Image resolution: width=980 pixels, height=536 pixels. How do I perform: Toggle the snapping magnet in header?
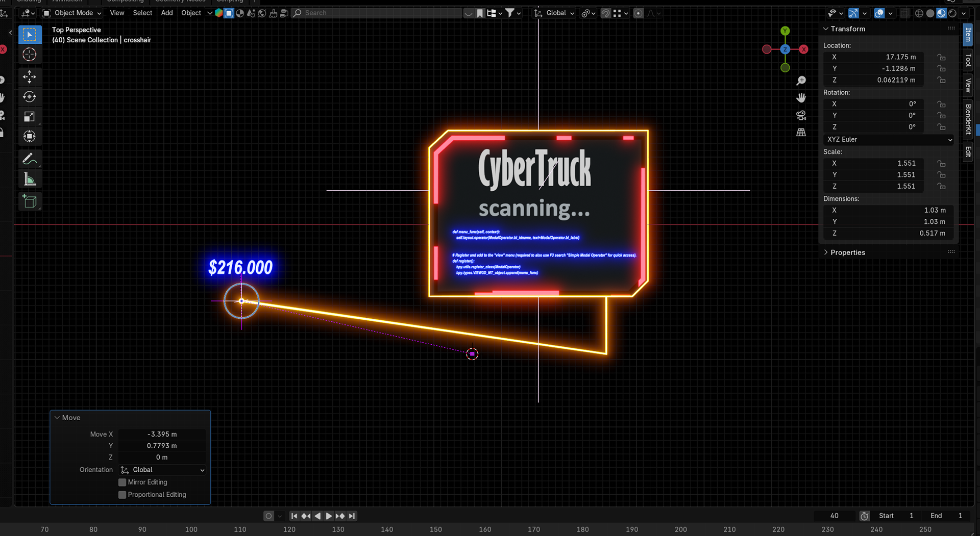tap(605, 13)
